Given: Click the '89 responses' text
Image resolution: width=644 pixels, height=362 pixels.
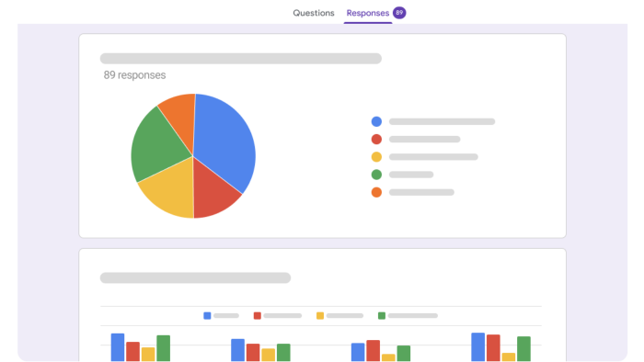Looking at the screenshot, I should click(x=134, y=75).
